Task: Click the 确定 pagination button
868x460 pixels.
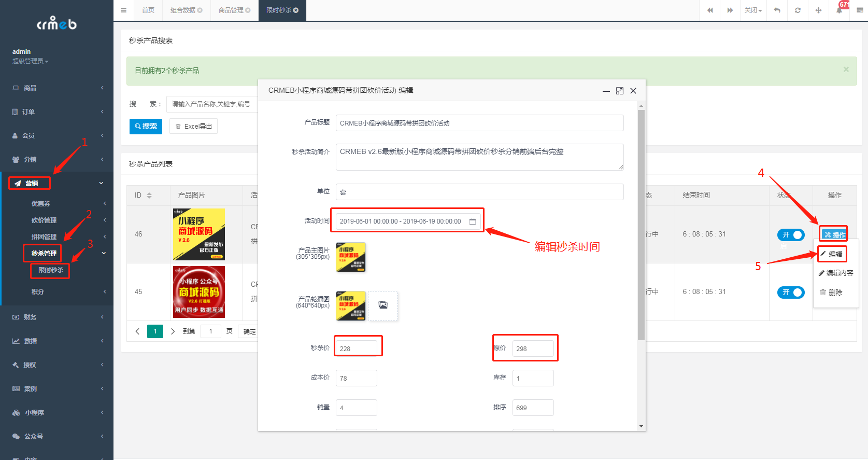Action: point(249,331)
